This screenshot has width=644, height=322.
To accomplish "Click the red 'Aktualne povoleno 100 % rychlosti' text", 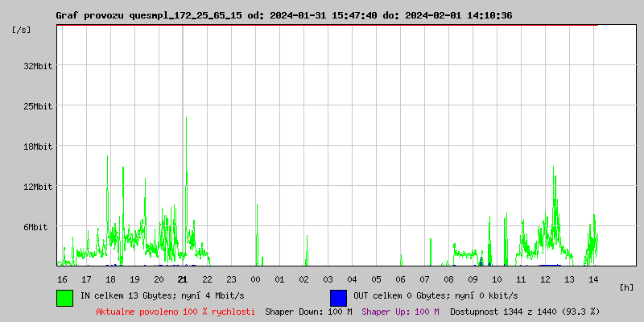I will point(175,311).
